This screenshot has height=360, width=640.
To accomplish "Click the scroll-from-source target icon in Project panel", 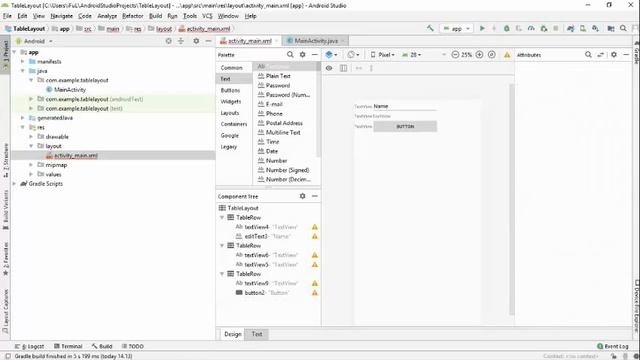I will [168, 41].
